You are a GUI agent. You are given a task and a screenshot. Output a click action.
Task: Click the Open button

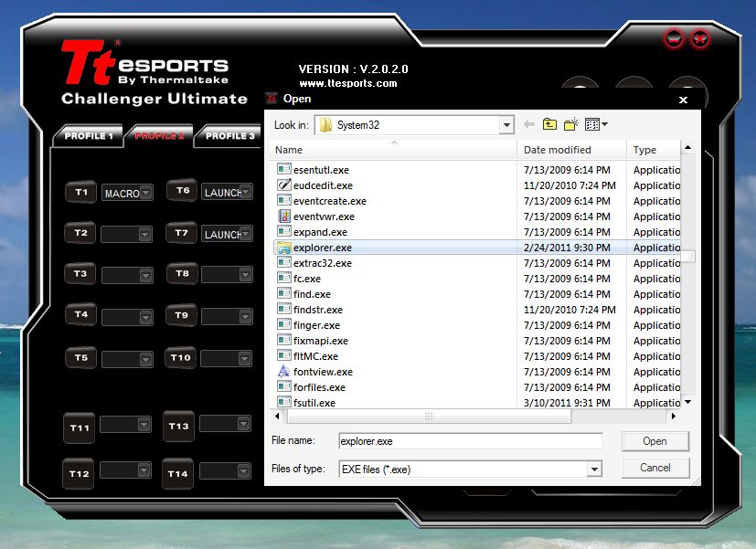[655, 441]
